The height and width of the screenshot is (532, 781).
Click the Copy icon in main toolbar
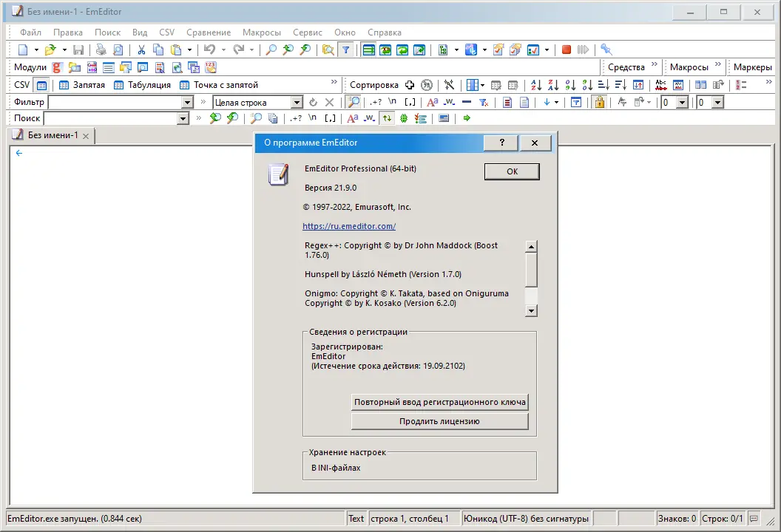(x=158, y=50)
